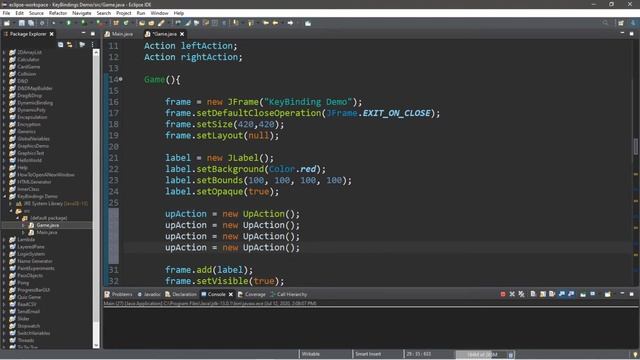The image size is (640, 360).
Task: Close the Game.java editor tab
Action: [x=182, y=34]
